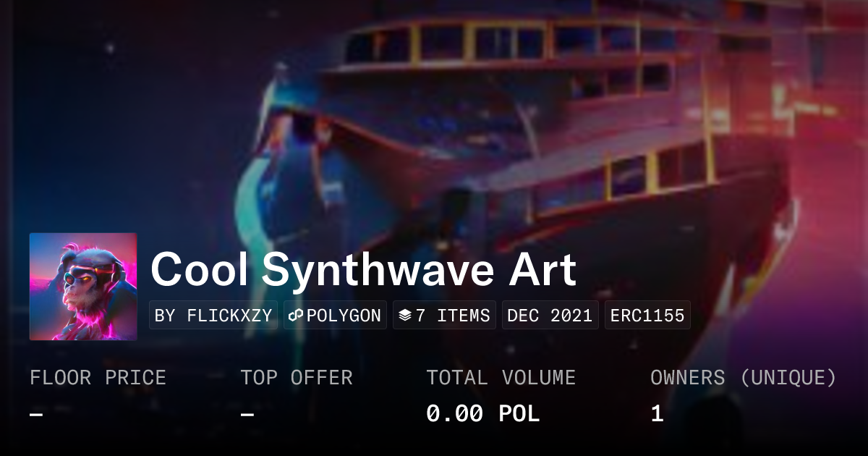This screenshot has height=456, width=868.
Task: Click the 0.00 POL volume value
Action: click(x=483, y=414)
